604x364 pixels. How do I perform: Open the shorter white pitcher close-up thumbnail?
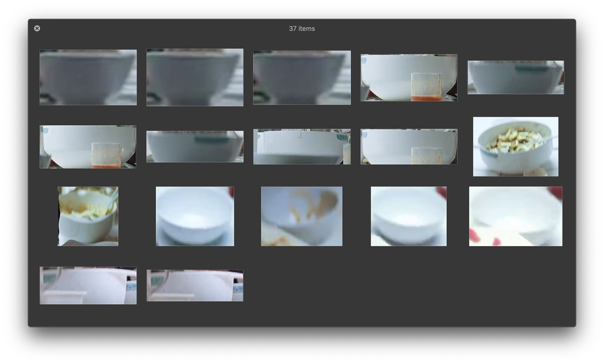(195, 286)
